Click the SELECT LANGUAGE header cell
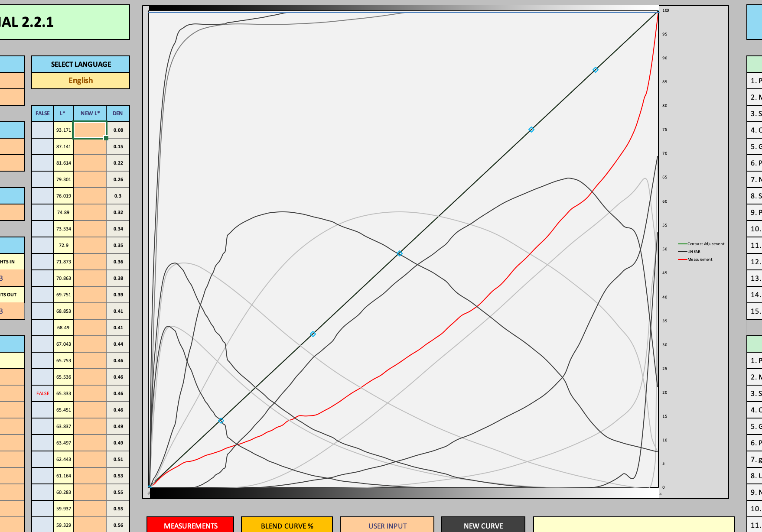762x532 pixels. pos(81,64)
